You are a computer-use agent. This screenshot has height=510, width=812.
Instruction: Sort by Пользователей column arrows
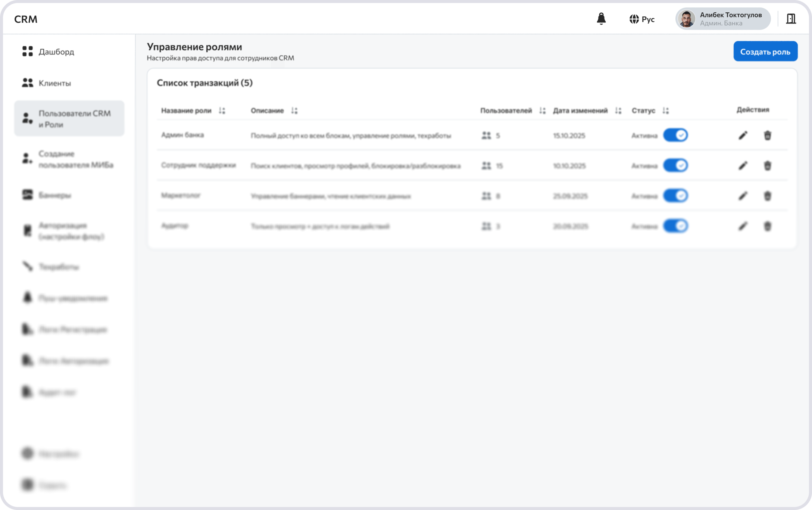pos(542,111)
